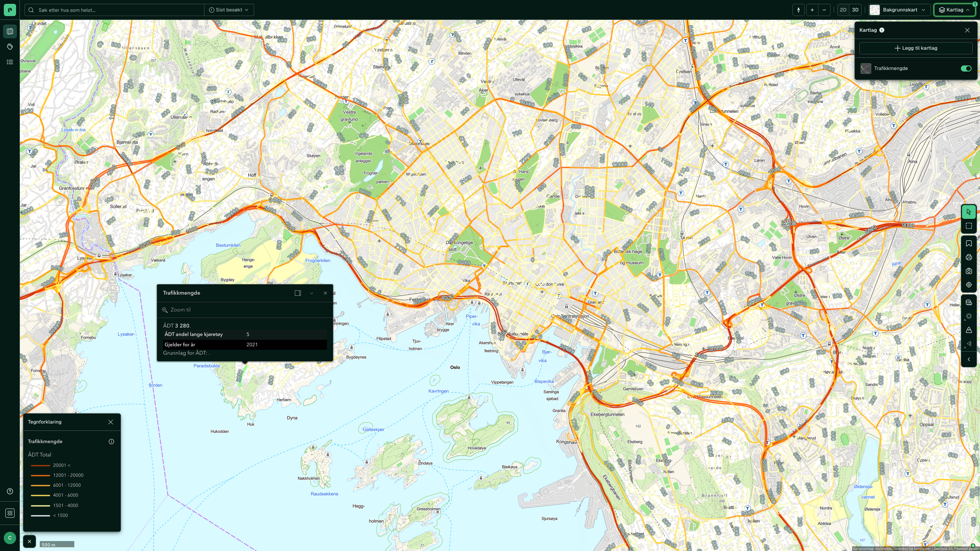This screenshot has width=980, height=551.
Task: Open the apps grid icon in sidebar
Action: (x=10, y=513)
